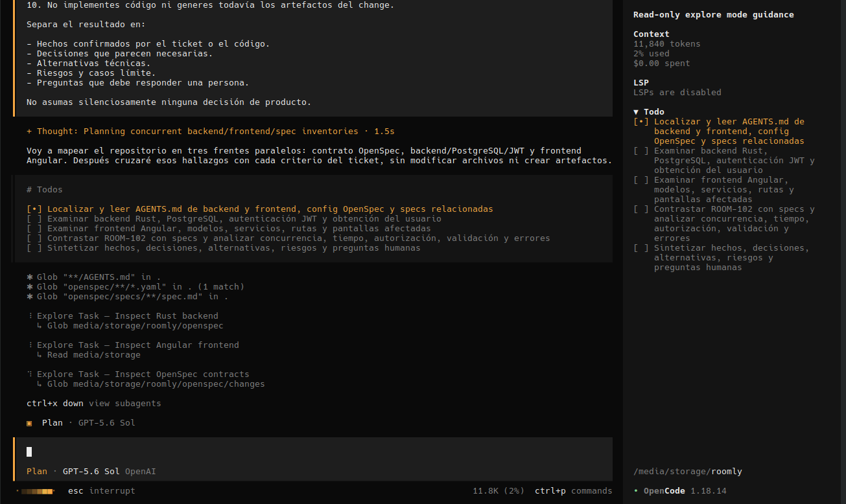Click the orange progress spinner in status bar

[x=37, y=491]
